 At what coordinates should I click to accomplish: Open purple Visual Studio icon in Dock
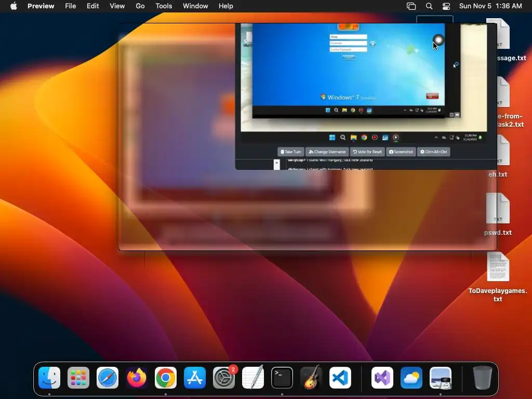(x=382, y=378)
